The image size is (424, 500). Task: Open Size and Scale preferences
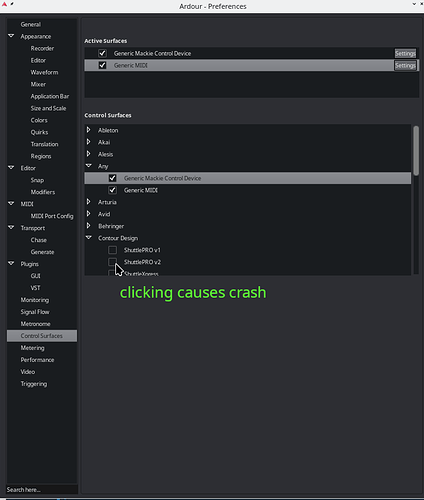point(48,108)
